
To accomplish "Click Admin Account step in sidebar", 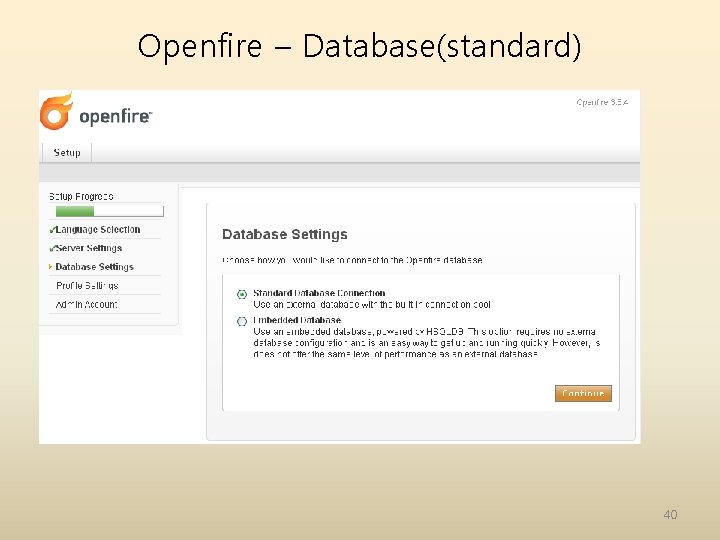I will click(86, 304).
